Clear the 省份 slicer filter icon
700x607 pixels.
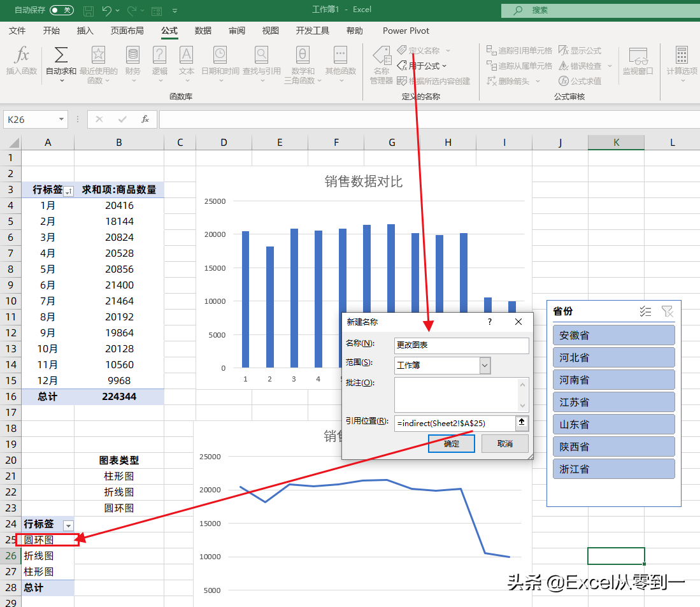[667, 311]
